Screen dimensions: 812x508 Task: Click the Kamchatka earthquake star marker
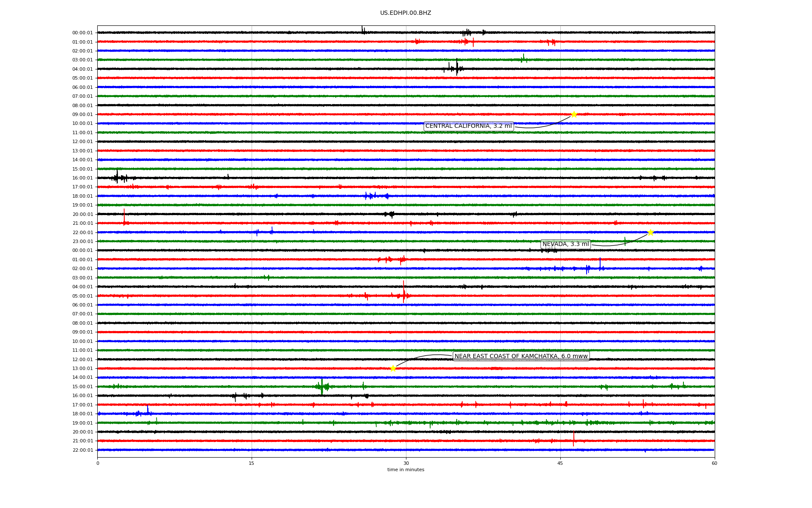(x=393, y=368)
